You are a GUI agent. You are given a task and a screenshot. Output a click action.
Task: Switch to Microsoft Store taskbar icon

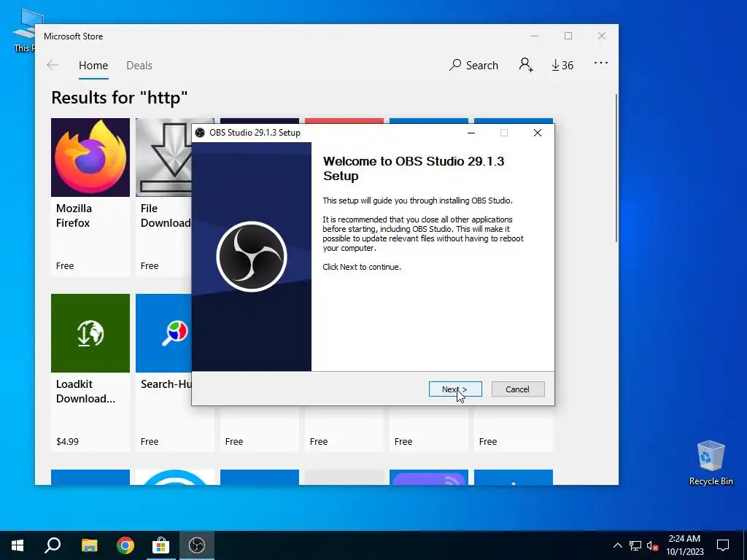[161, 545]
